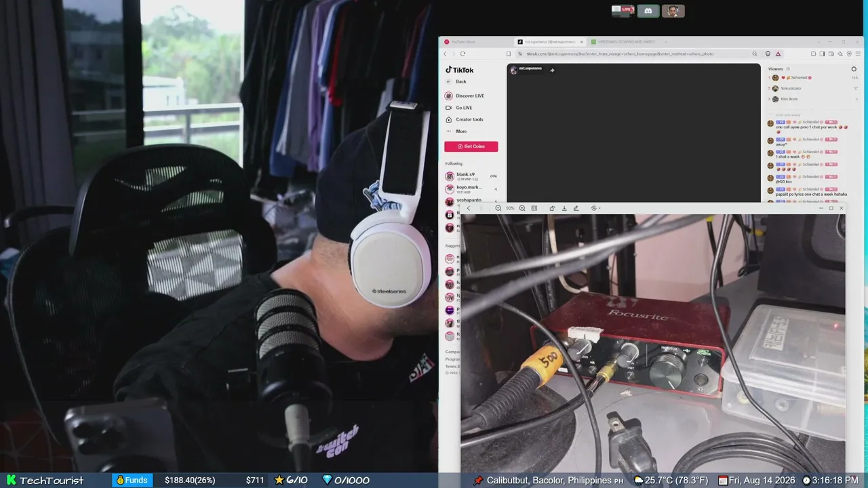Click the face-cam thumbnail at the top
Image resolution: width=868 pixels, height=488 pixels.
pyautogui.click(x=673, y=11)
